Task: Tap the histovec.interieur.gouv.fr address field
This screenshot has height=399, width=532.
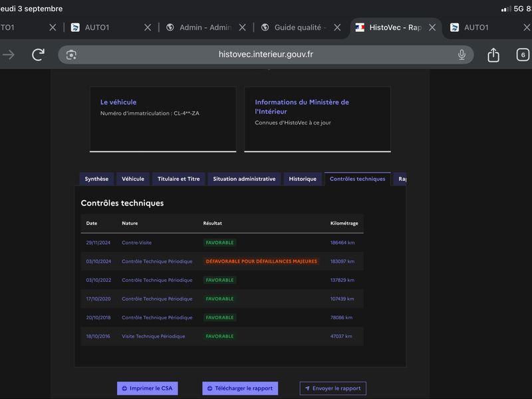Action: [265, 55]
